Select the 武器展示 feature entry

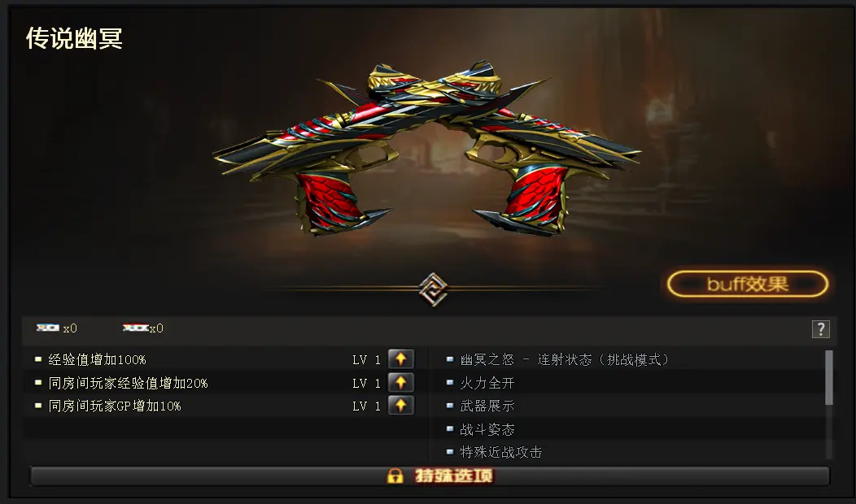487,406
